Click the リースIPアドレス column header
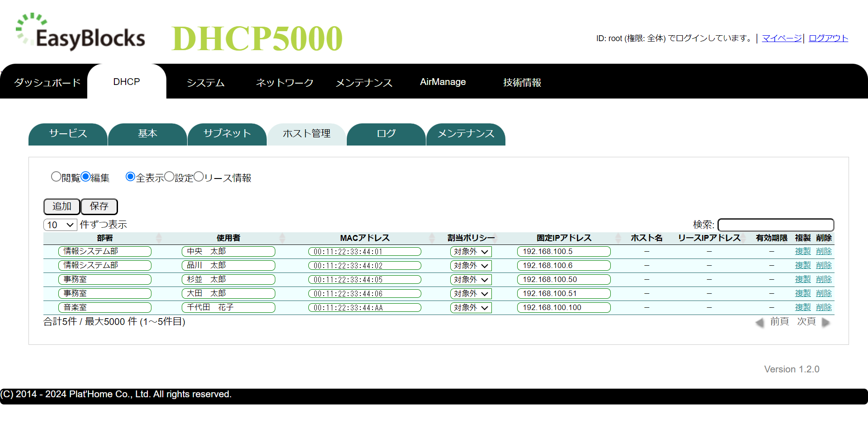This screenshot has height=437, width=868. tap(709, 238)
